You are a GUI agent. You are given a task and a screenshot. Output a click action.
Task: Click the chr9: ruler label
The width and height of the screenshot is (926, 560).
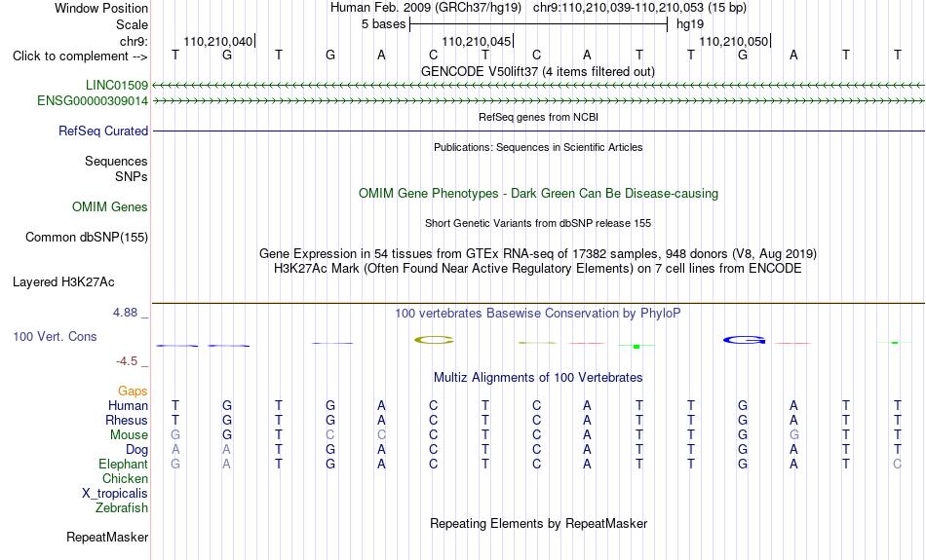(135, 41)
